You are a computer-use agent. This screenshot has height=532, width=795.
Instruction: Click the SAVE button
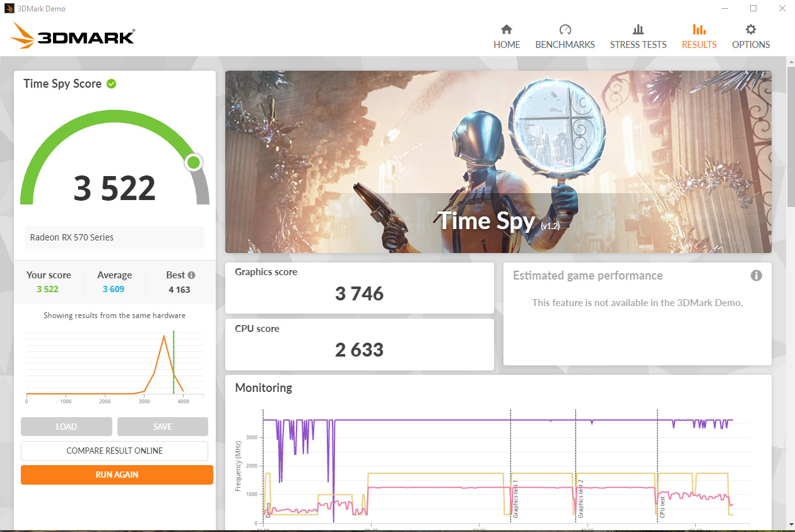coord(162,427)
